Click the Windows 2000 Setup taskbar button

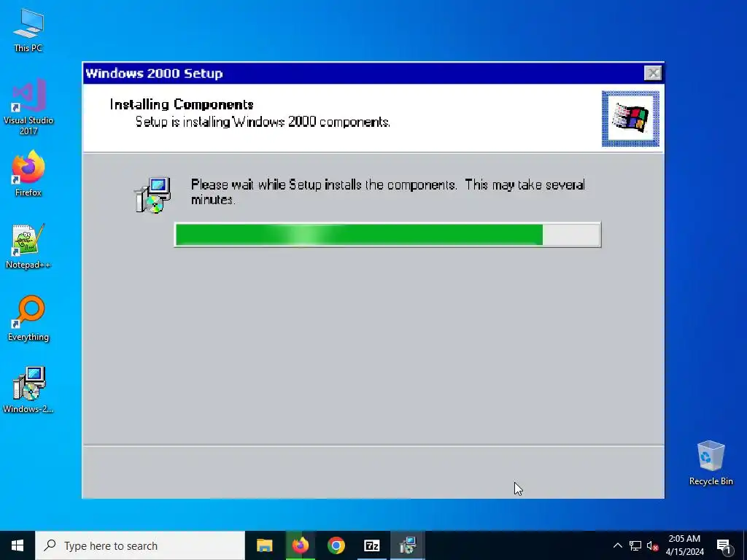pyautogui.click(x=408, y=545)
